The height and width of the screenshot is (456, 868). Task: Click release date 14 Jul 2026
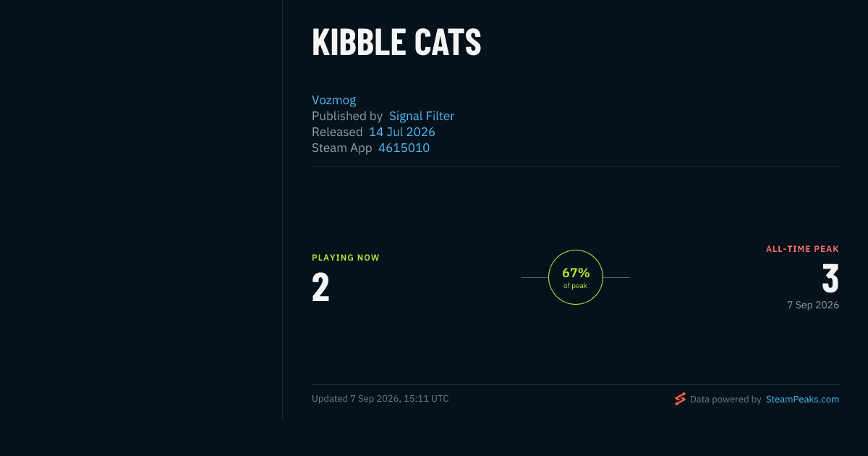tap(402, 132)
